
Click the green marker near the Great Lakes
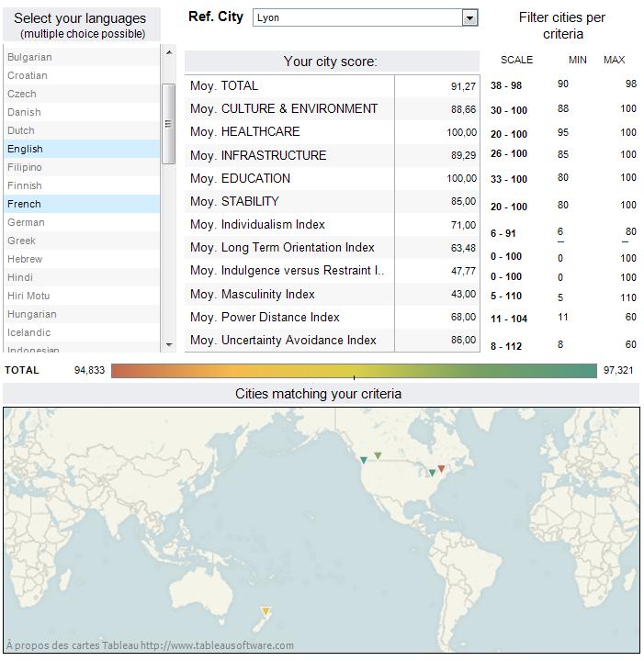[x=432, y=473]
